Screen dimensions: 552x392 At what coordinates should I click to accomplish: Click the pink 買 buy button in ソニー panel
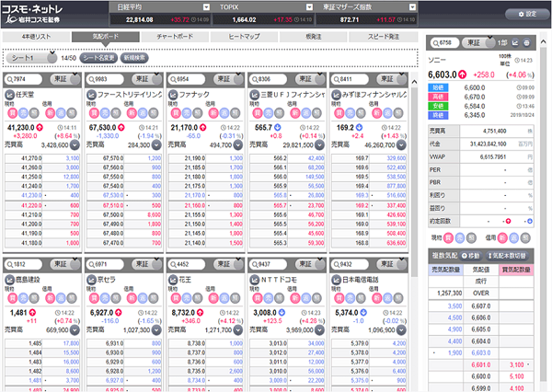tap(448, 237)
